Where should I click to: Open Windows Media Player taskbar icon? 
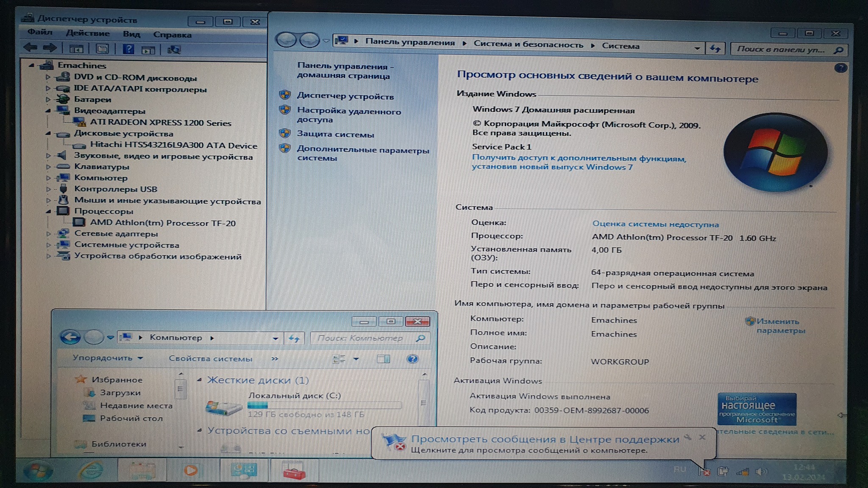(191, 470)
